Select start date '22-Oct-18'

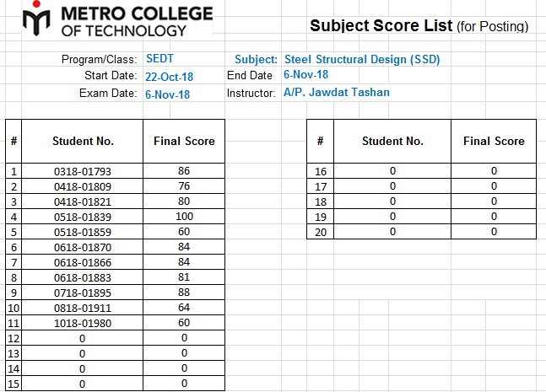pos(169,77)
